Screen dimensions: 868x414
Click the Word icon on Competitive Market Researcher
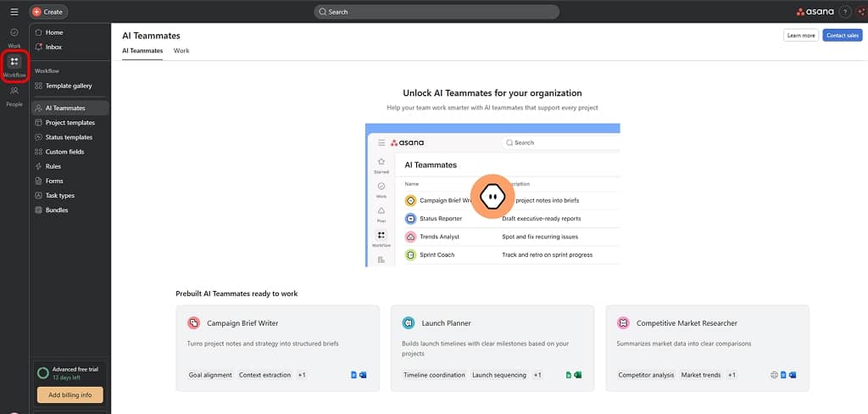793,375
